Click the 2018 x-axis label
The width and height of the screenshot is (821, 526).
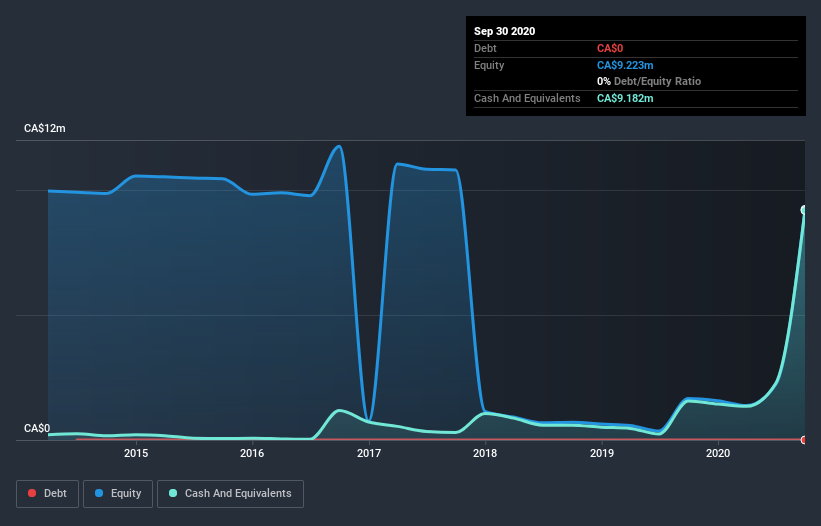(x=485, y=453)
